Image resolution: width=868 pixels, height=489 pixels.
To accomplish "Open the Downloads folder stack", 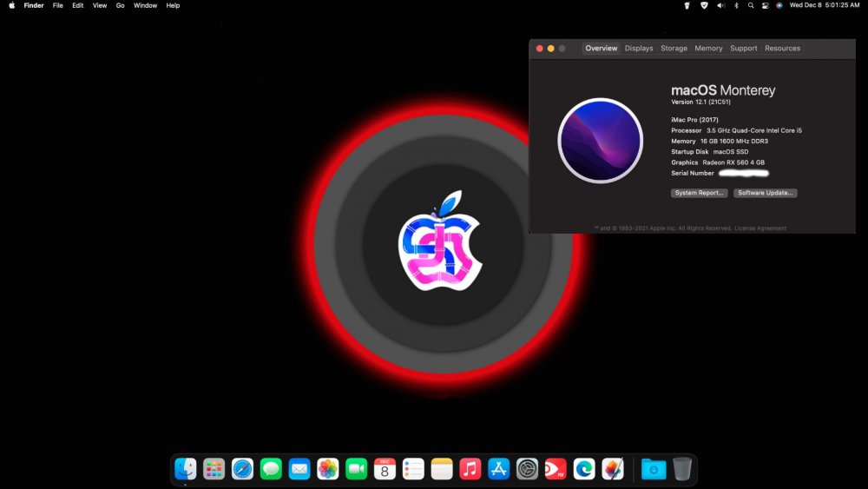I will point(654,469).
